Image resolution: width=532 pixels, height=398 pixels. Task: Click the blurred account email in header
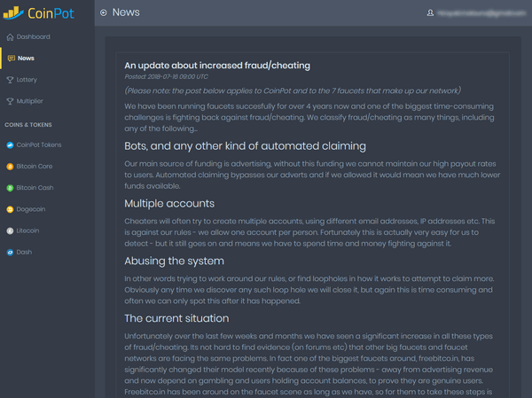(x=481, y=13)
